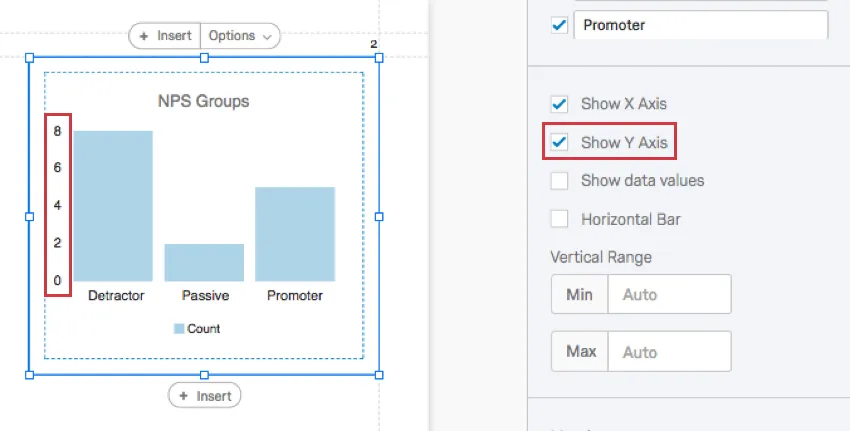Click the bottom-center resize handle
Viewport: 850px width, 431px height.
point(204,375)
